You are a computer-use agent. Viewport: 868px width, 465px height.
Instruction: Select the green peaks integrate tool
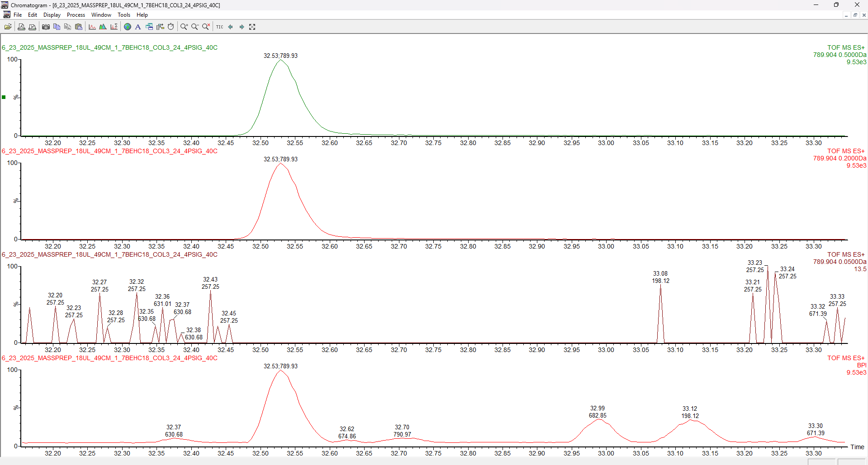[x=103, y=27]
